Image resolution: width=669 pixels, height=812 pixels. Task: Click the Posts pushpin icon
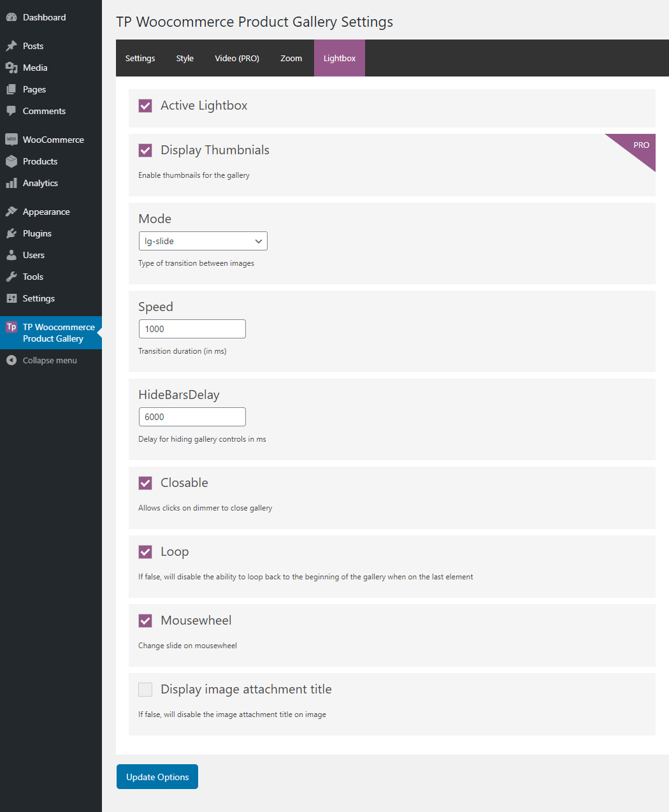11,46
